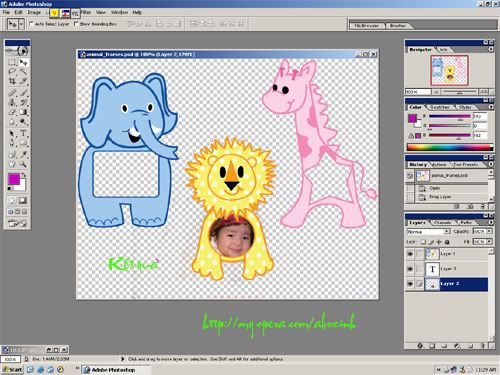Select the Rectangular Marquee tool
The height and width of the screenshot is (375, 500).
[12, 62]
